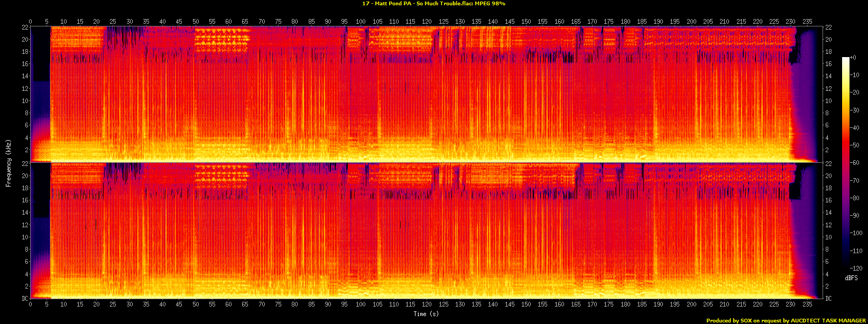Click 'Produced by SOX on request by AUCDETECT TASK MANAGER'
The image size is (868, 324).
786,320
